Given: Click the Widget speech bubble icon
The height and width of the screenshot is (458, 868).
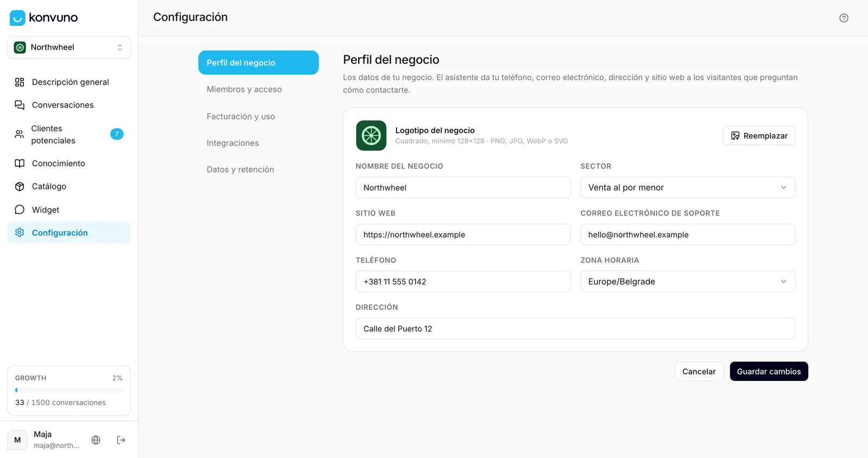Looking at the screenshot, I should click(20, 209).
